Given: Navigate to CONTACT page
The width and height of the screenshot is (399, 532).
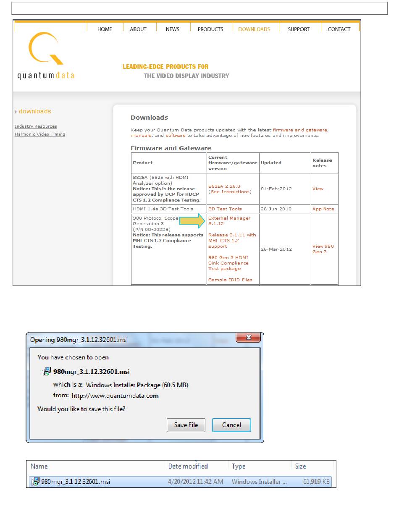Looking at the screenshot, I should point(339,29).
